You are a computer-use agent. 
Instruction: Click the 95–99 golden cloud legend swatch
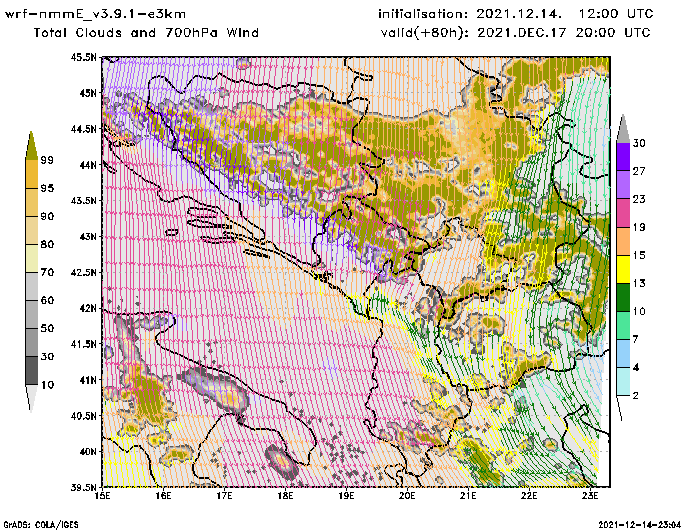pyautogui.click(x=32, y=174)
